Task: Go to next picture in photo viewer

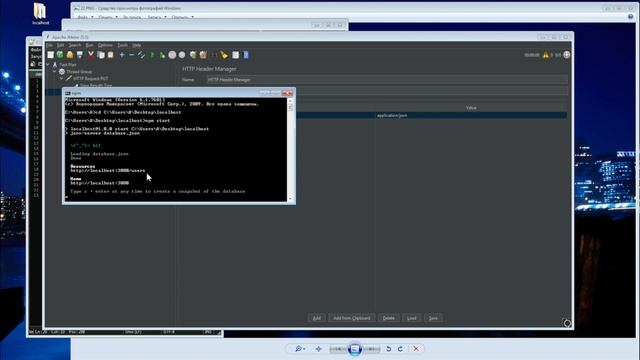Action: click(371, 349)
